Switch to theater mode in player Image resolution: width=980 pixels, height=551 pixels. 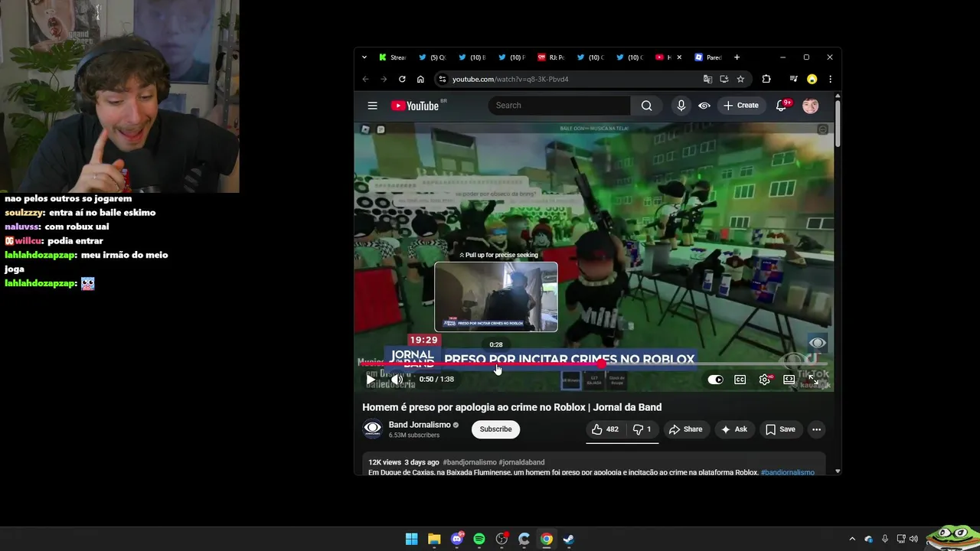(x=789, y=380)
